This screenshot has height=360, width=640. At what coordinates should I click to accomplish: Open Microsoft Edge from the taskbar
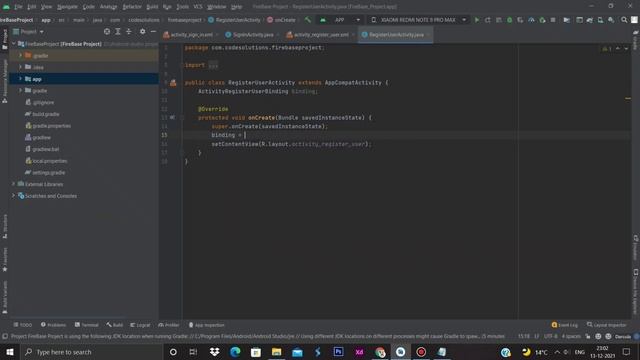tap(235, 352)
